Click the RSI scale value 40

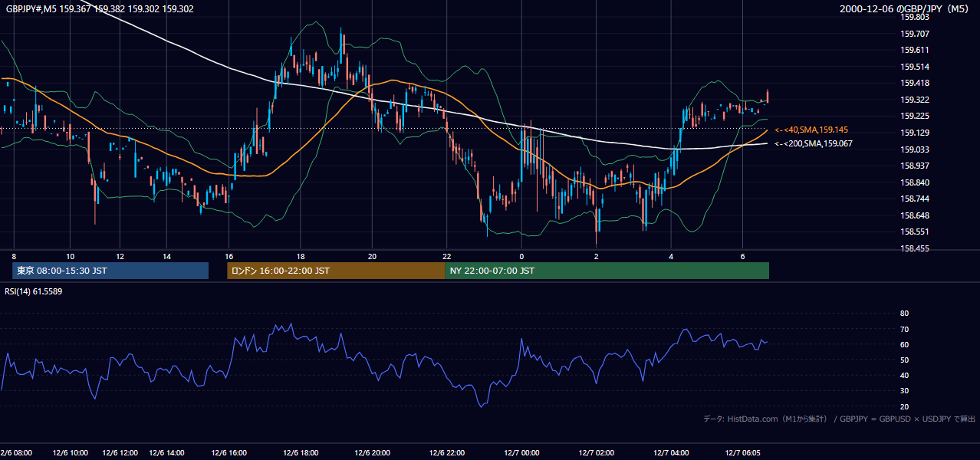(x=904, y=376)
